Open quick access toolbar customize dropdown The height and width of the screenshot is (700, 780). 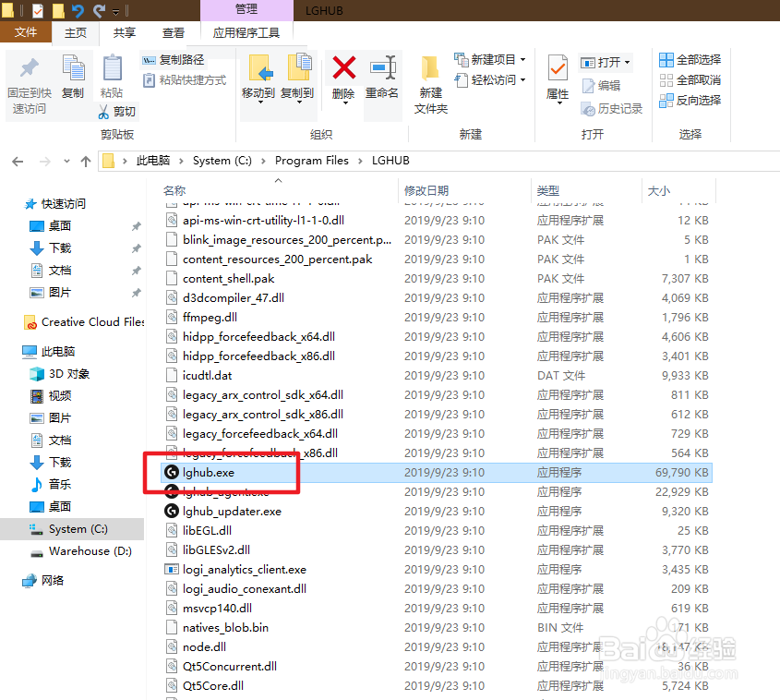point(115,11)
